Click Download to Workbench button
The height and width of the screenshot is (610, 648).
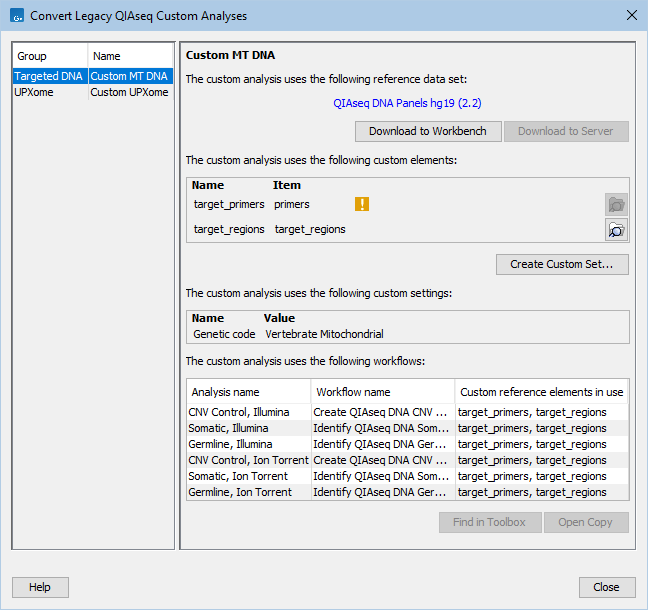pyautogui.click(x=428, y=131)
